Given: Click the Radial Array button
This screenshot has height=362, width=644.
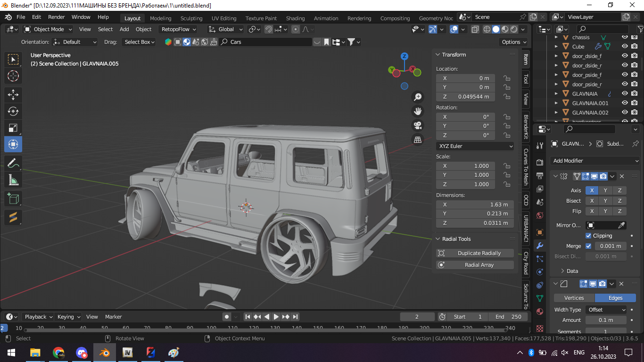Looking at the screenshot, I should tap(475, 265).
